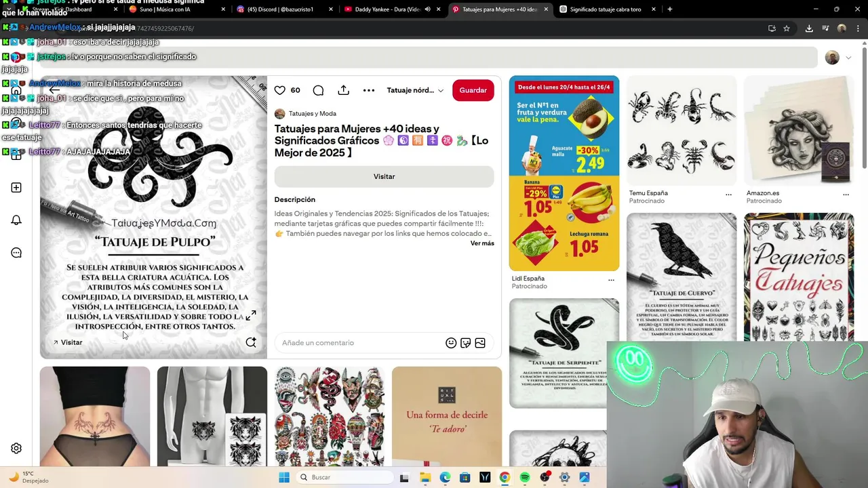Viewport: 868px width, 488px height.
Task: Click the Pinterest page vertical scrollbar
Action: tap(864, 108)
